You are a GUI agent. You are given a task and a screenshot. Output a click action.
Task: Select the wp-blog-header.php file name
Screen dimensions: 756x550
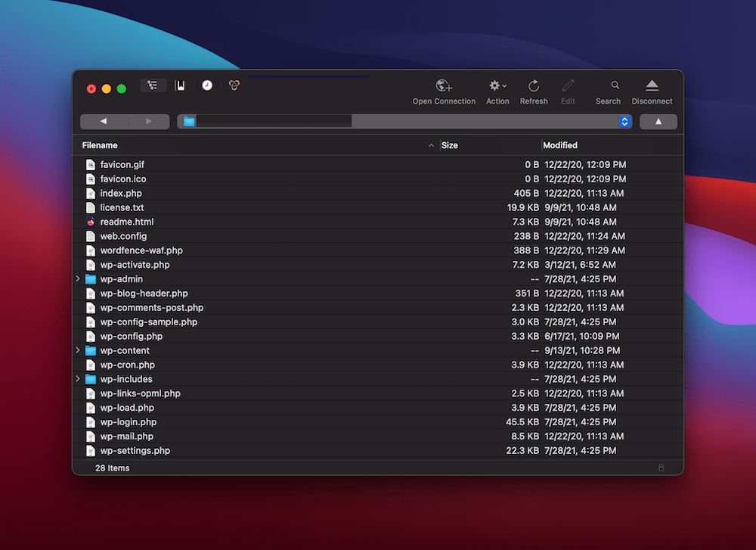pyautogui.click(x=144, y=294)
